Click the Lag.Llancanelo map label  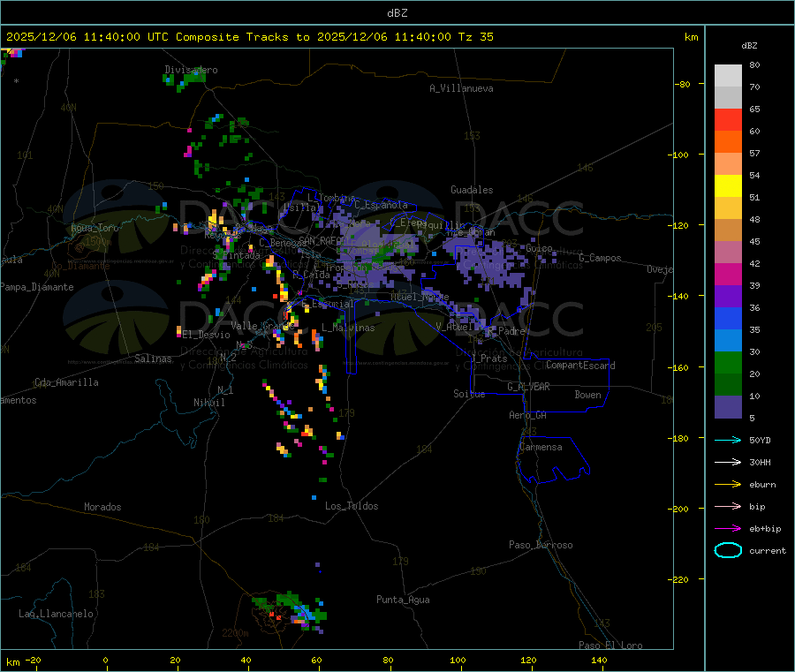pyautogui.click(x=57, y=615)
